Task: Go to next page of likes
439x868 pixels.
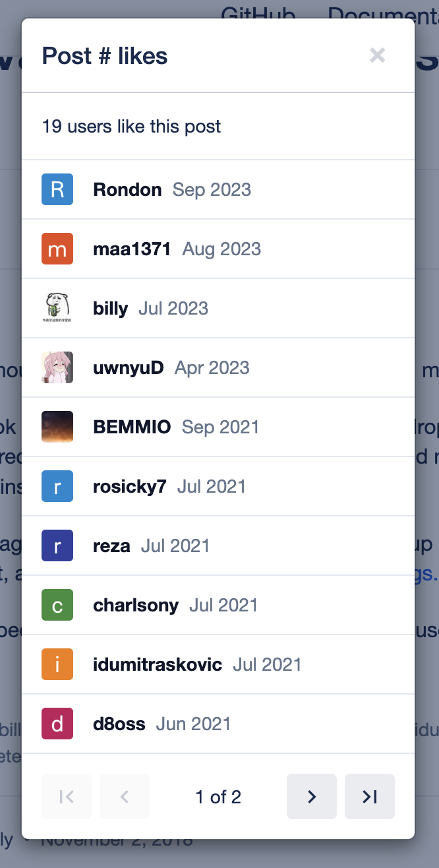Action: coord(312,797)
